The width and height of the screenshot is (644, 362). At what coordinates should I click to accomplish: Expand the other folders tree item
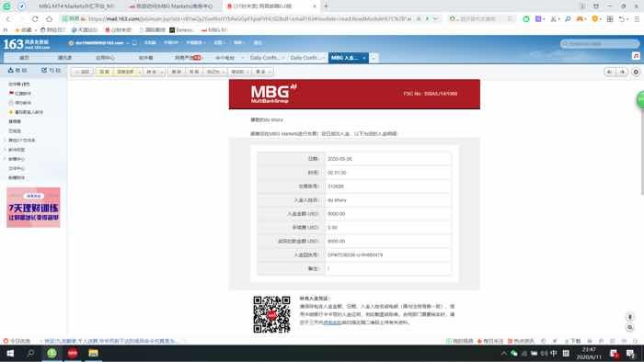click(5, 141)
